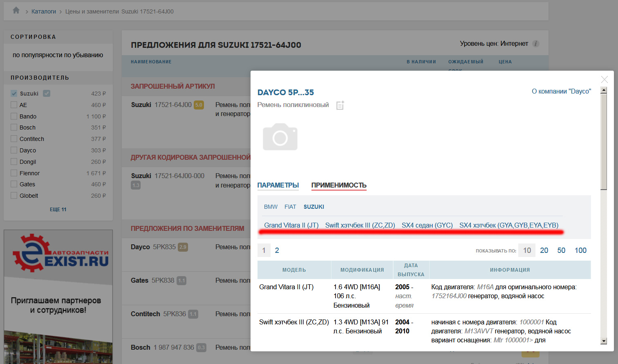This screenshot has height=364, width=618.
Task: Click the add-note icon beside Ремень поликлиновый
Action: (340, 105)
